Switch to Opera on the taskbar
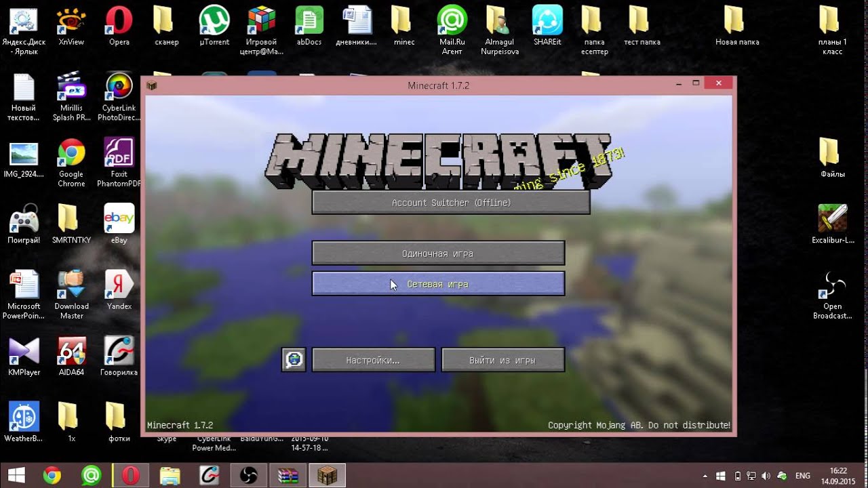The width and height of the screenshot is (868, 488). (x=131, y=475)
